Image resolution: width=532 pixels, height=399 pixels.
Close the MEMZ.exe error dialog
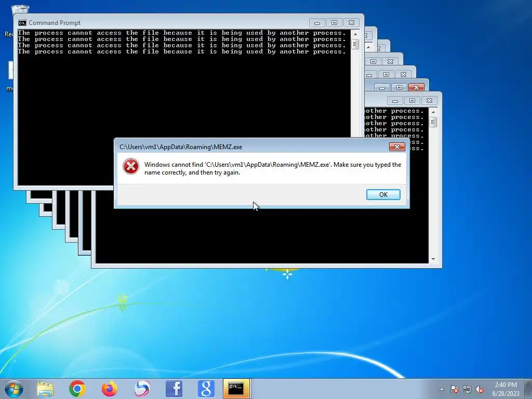(397, 147)
